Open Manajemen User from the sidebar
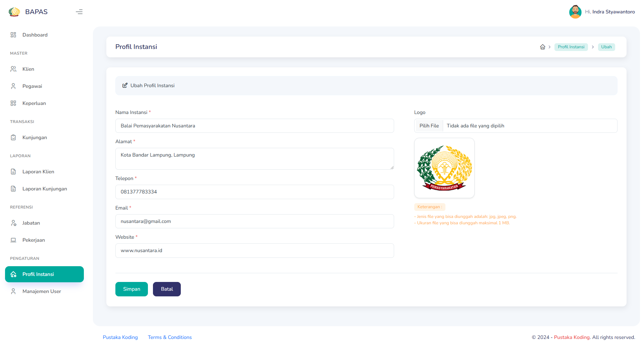 (x=42, y=291)
